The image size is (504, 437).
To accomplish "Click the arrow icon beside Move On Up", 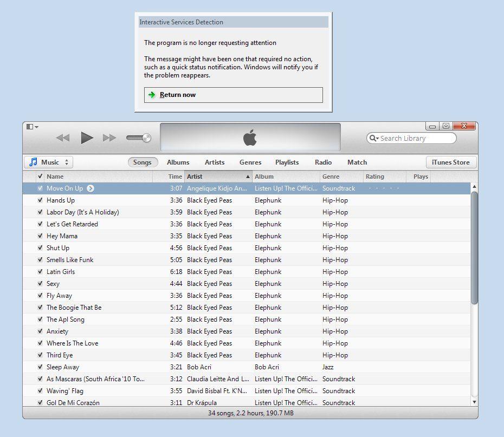I will [91, 188].
